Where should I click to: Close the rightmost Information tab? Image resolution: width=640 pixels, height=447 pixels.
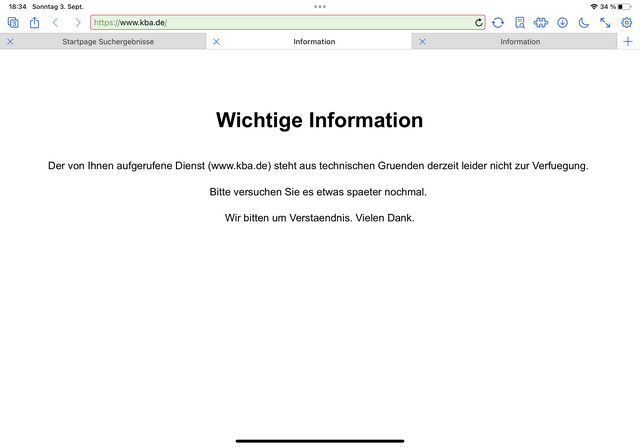(423, 42)
